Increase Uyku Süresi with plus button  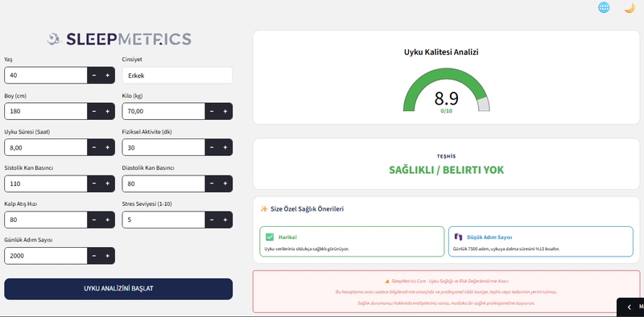point(108,147)
